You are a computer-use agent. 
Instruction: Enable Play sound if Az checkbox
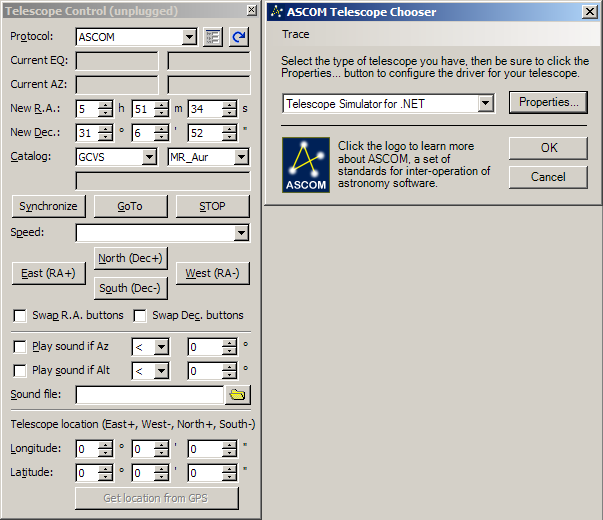[20, 347]
